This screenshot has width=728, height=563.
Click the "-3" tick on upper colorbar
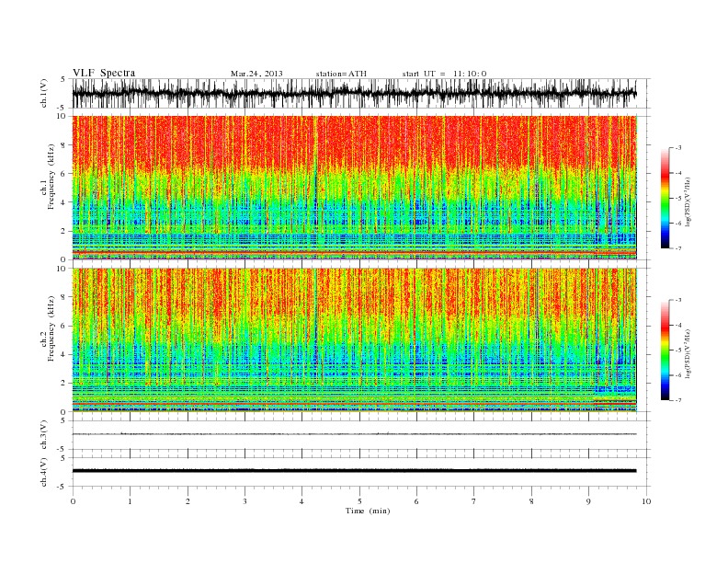pyautogui.click(x=677, y=148)
